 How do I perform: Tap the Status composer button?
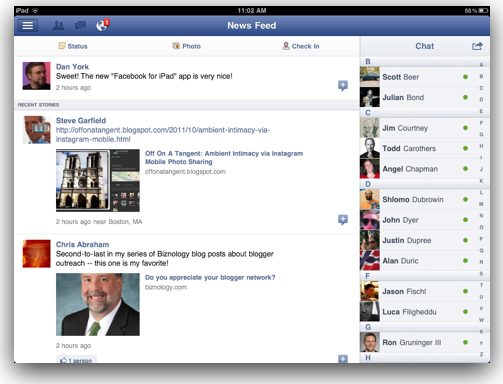[x=73, y=46]
